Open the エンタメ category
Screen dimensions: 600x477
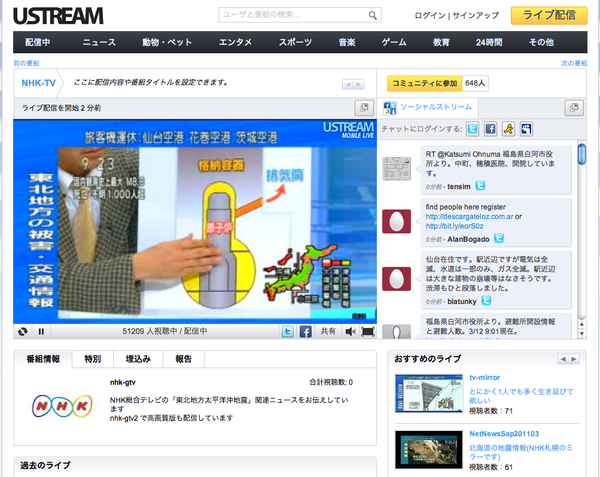[x=235, y=42]
